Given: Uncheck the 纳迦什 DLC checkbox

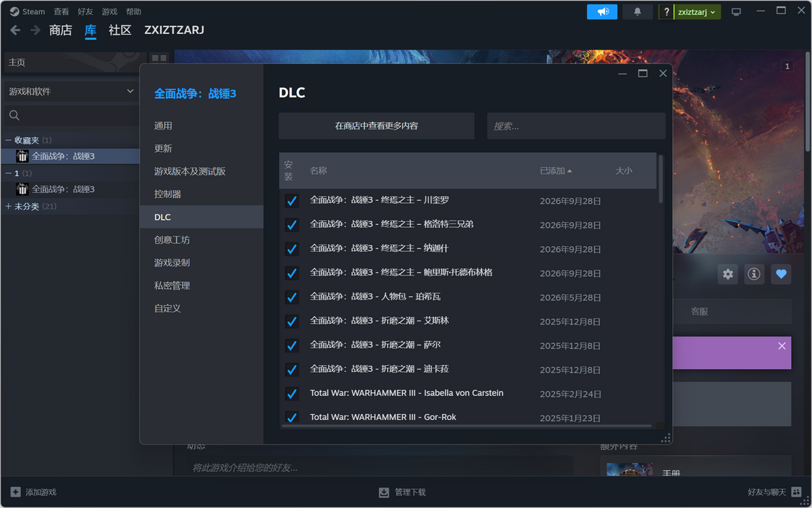Looking at the screenshot, I should point(292,249).
